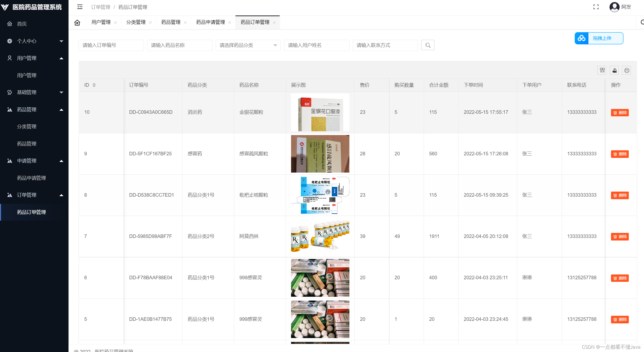Screen dimensions: 644x352
Task: Click the fullscreen toggle icon in the header
Action: (x=596, y=7)
